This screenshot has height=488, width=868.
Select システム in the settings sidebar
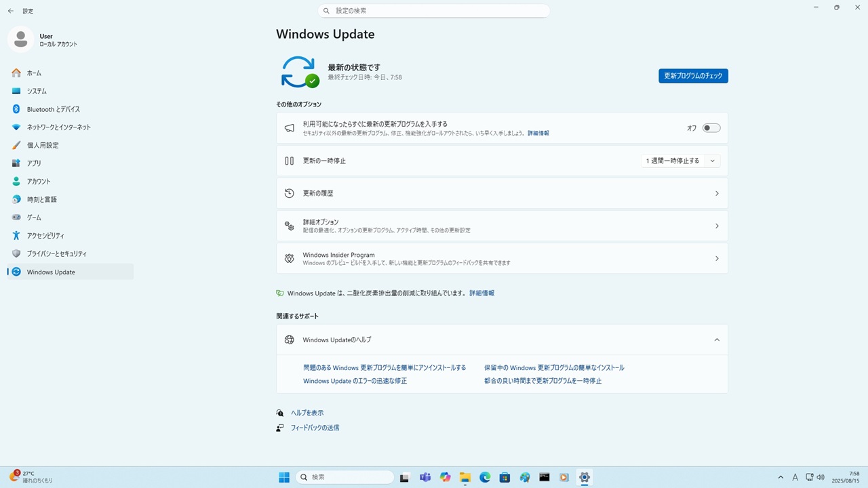(71, 91)
